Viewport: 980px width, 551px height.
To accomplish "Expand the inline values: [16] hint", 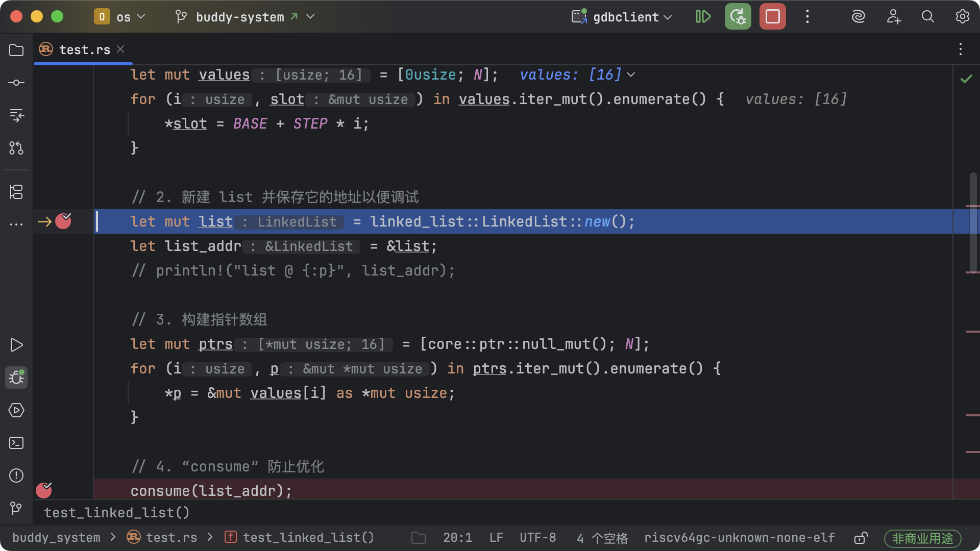I will [631, 74].
